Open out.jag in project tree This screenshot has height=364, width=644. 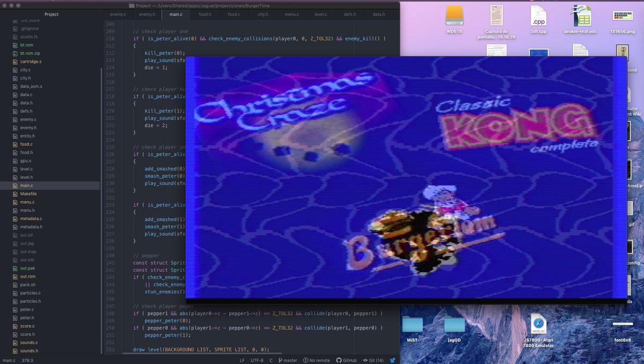tap(27, 243)
